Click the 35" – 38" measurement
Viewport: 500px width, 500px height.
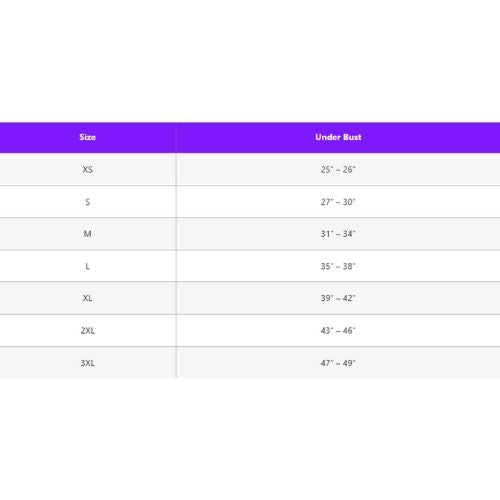coord(338,266)
